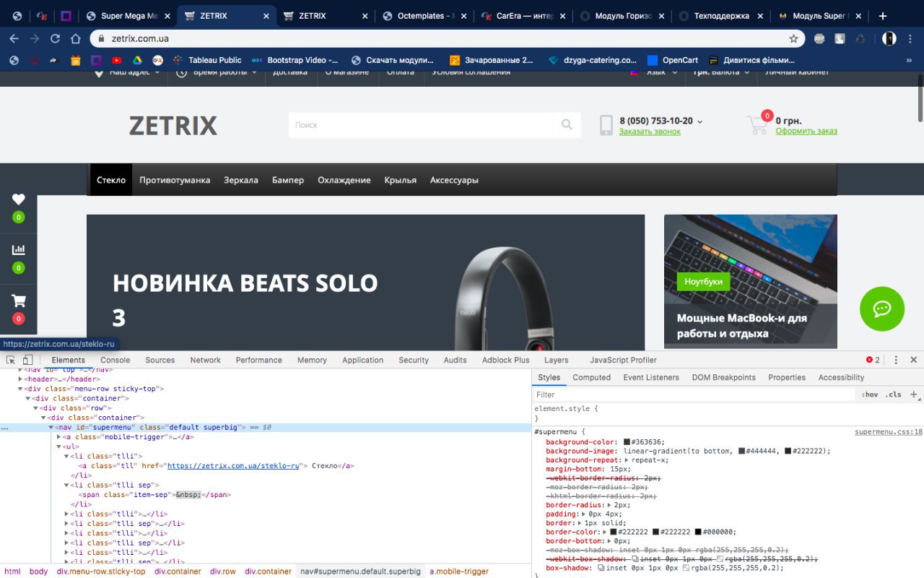Open the phone number dropdown arrow
Screen dimensions: 924x578
coord(700,121)
